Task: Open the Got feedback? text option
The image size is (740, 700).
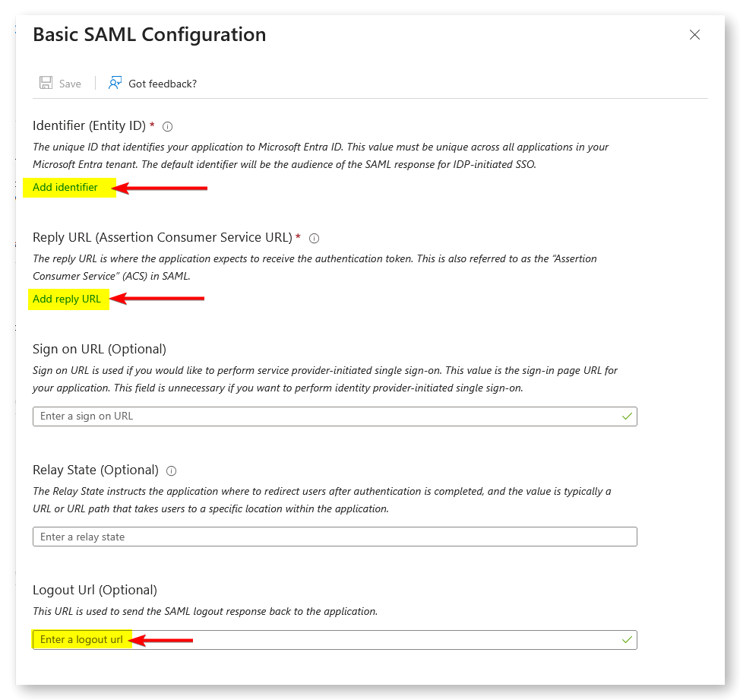Action: pyautogui.click(x=163, y=84)
